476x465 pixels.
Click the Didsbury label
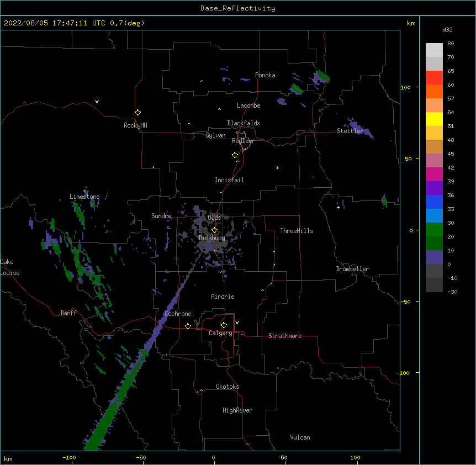click(x=211, y=238)
